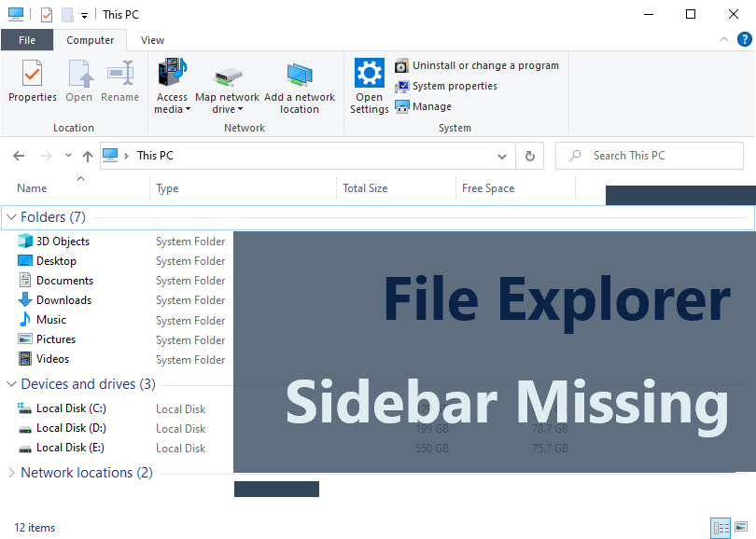Screen dimensions: 756x539
Task: Switch to details view icon
Action: [x=721, y=528]
